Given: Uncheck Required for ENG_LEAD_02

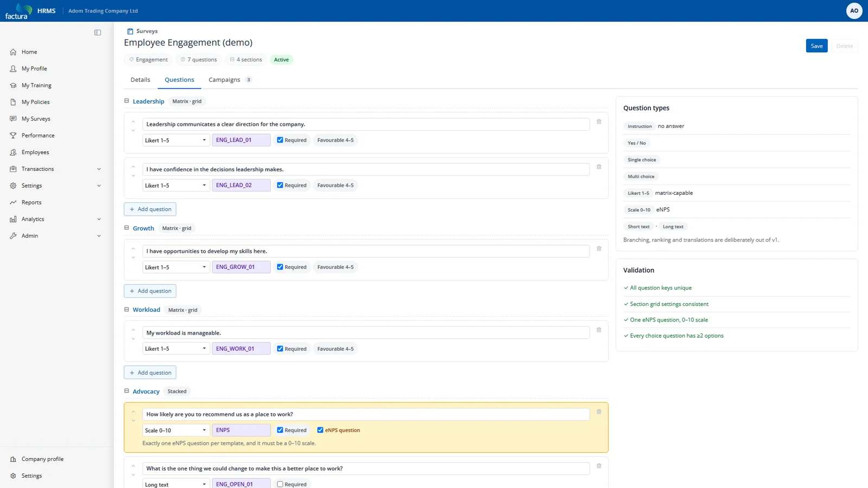Looking at the screenshot, I should (x=280, y=185).
